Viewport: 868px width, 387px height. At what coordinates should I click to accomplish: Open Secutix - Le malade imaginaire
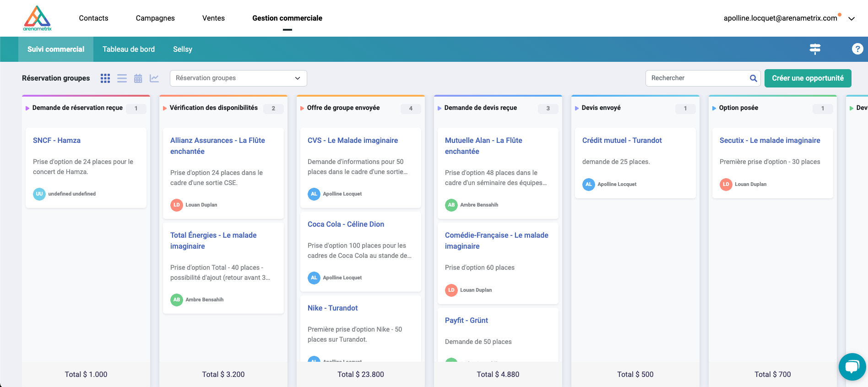(x=770, y=140)
